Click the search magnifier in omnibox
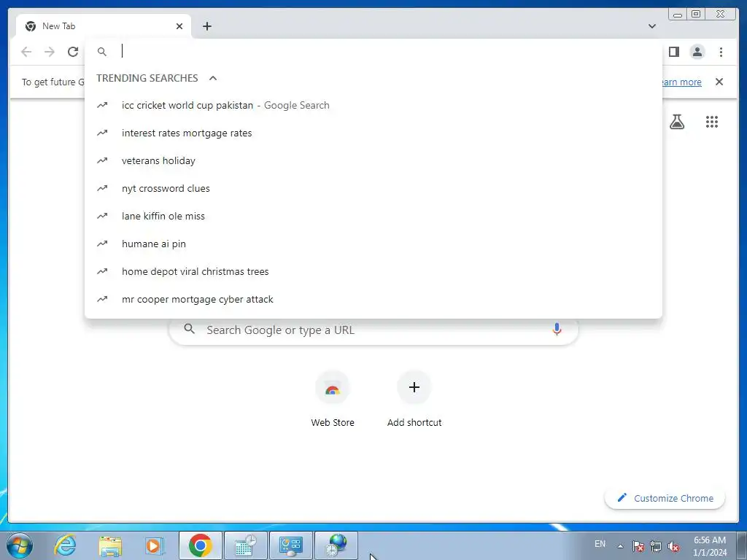Screen dimensions: 747x560 point(102,52)
